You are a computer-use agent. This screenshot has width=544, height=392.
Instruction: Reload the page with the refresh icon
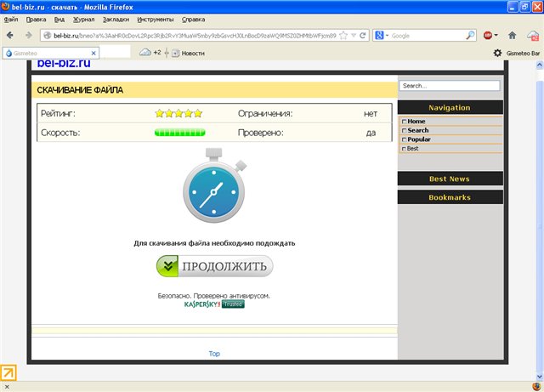363,36
